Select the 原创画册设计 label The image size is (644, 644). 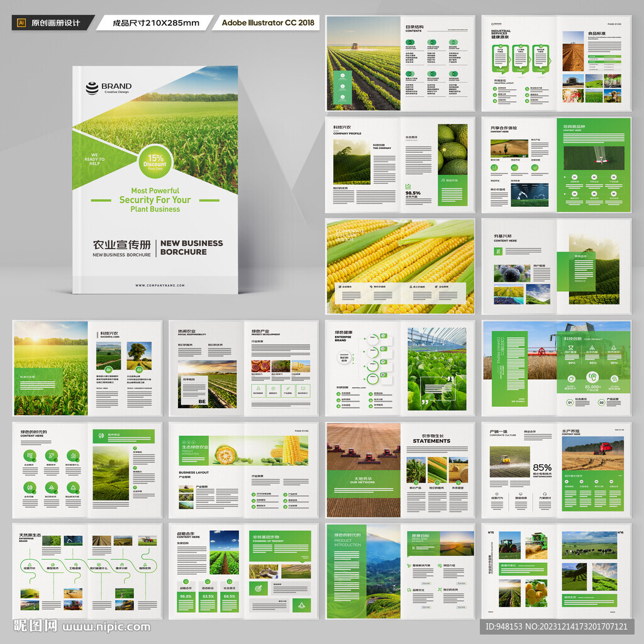click(55, 23)
